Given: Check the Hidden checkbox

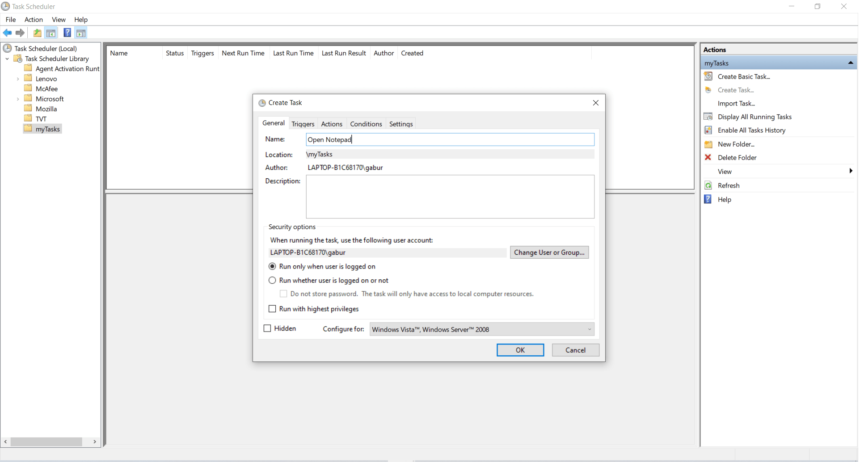Looking at the screenshot, I should 267,328.
